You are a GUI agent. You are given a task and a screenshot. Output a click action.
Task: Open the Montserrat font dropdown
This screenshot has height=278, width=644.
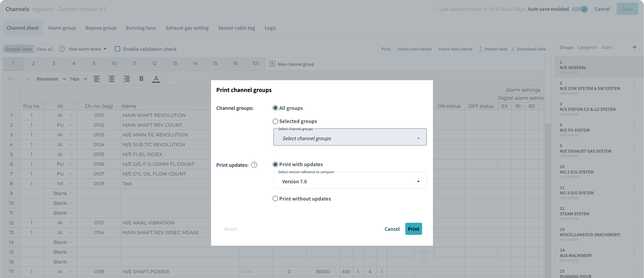click(x=51, y=79)
